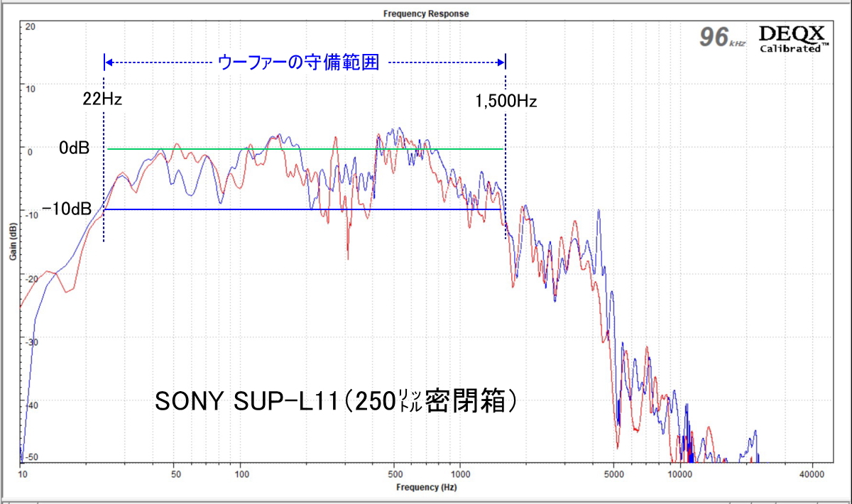Click the 50 tick on frequency axis
852x504 pixels.
pos(176,473)
